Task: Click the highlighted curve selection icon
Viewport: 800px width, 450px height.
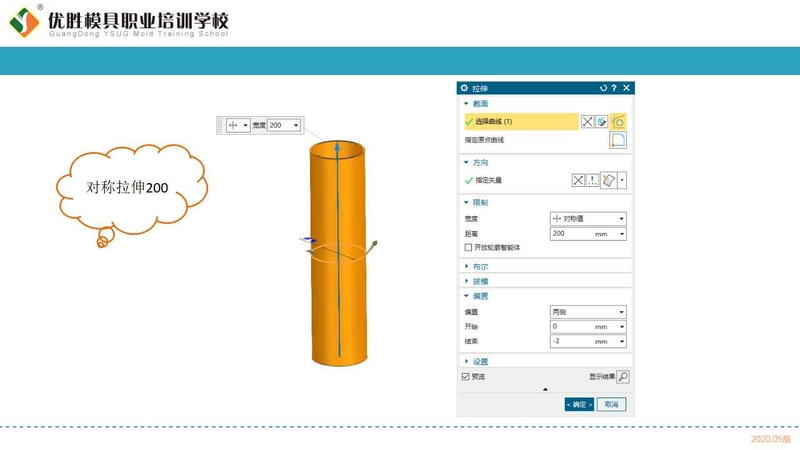Action: (x=618, y=121)
